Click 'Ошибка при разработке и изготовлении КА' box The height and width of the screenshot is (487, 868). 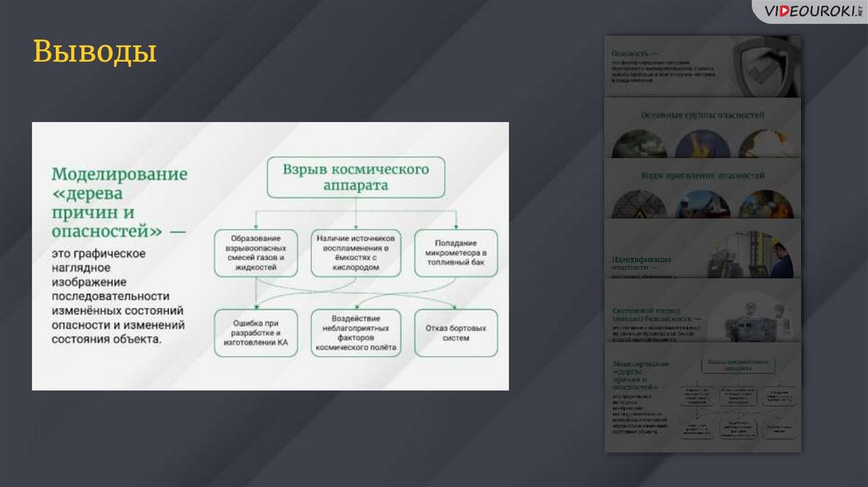[x=256, y=333]
